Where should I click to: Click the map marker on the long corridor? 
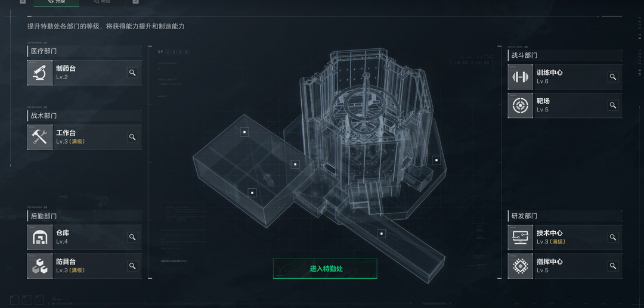pyautogui.click(x=382, y=234)
